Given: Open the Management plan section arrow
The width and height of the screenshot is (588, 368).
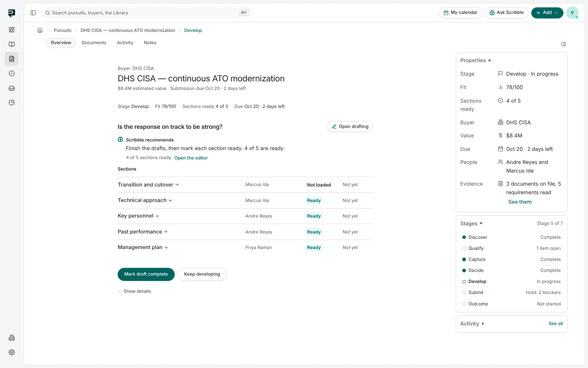Looking at the screenshot, I should (166, 247).
